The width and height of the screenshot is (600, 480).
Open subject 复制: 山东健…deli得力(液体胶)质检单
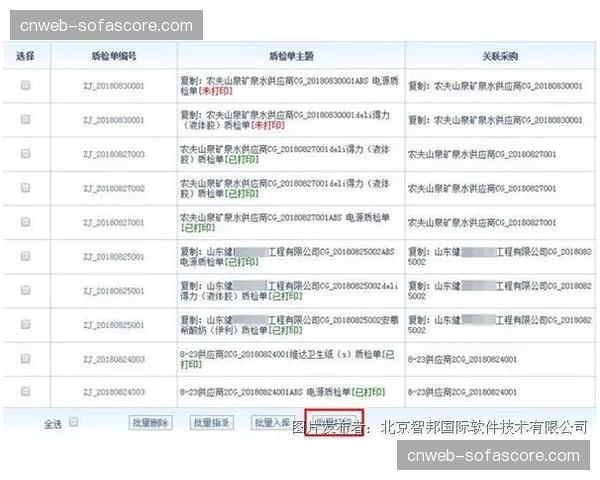point(289,291)
